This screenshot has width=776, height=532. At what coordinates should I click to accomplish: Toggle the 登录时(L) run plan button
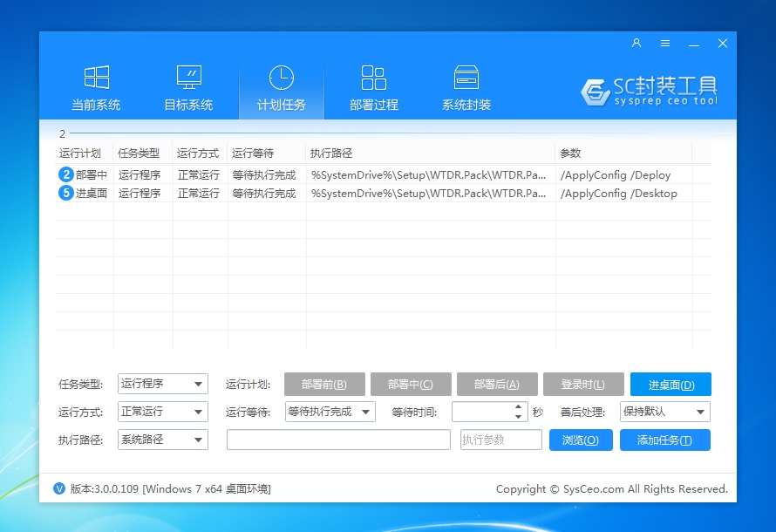[x=583, y=385]
